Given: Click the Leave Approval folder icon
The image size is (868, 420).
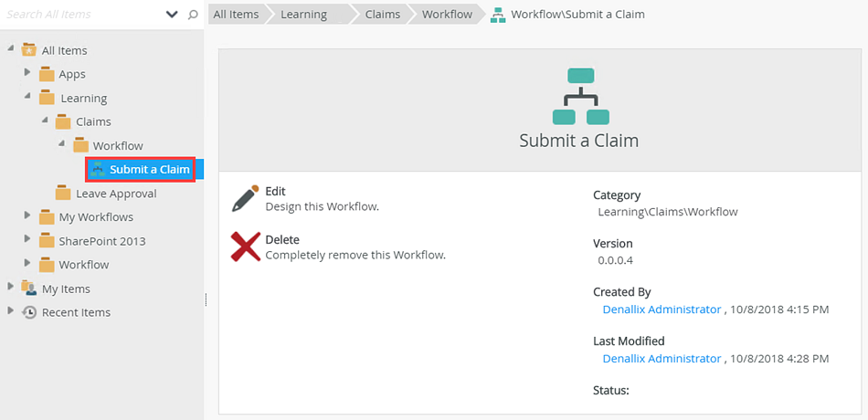Looking at the screenshot, I should point(63,194).
